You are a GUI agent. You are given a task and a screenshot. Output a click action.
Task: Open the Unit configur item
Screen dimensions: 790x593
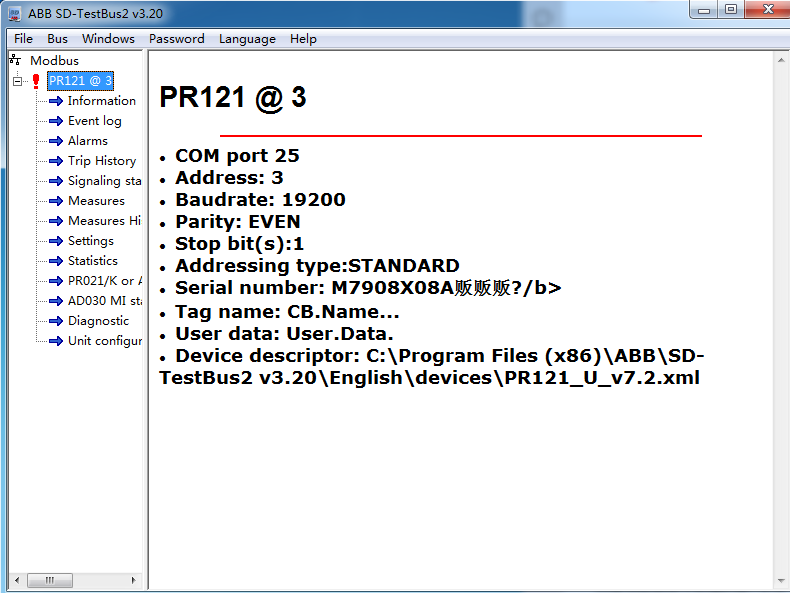[105, 341]
